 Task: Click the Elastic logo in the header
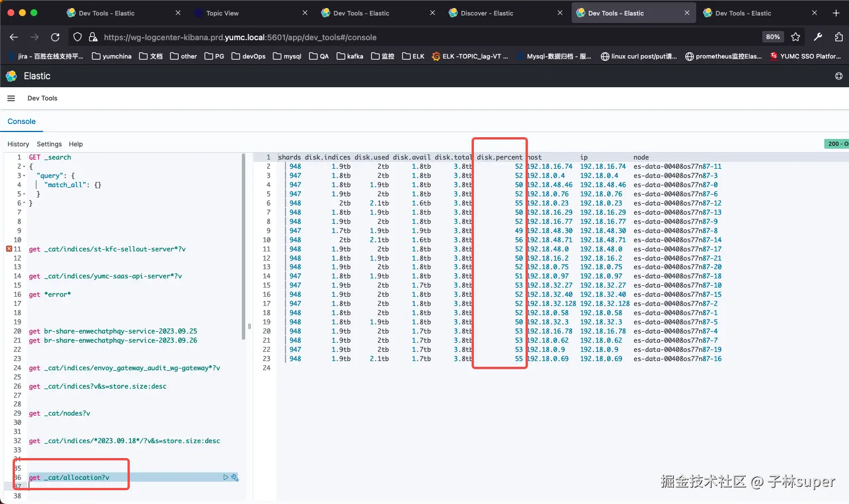point(11,76)
